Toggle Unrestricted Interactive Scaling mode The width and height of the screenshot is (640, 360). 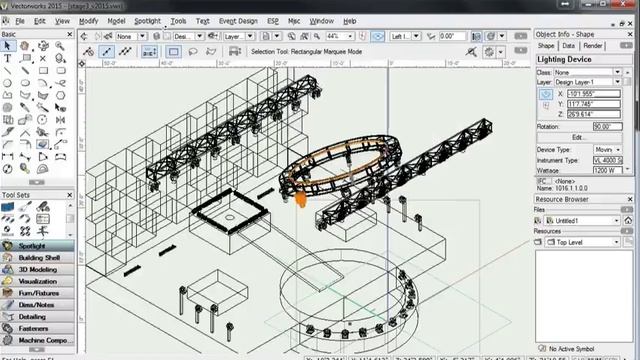[x=125, y=51]
